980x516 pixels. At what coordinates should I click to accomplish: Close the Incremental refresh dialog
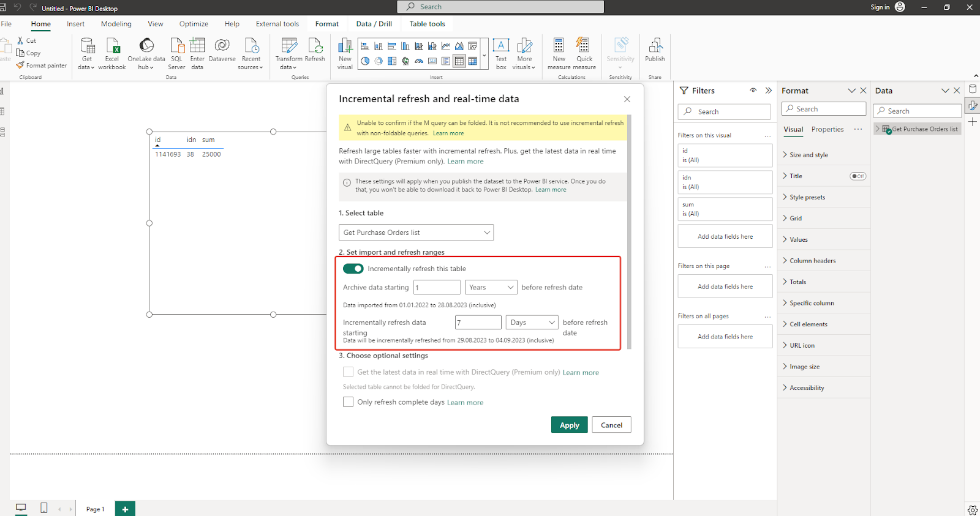click(x=627, y=99)
